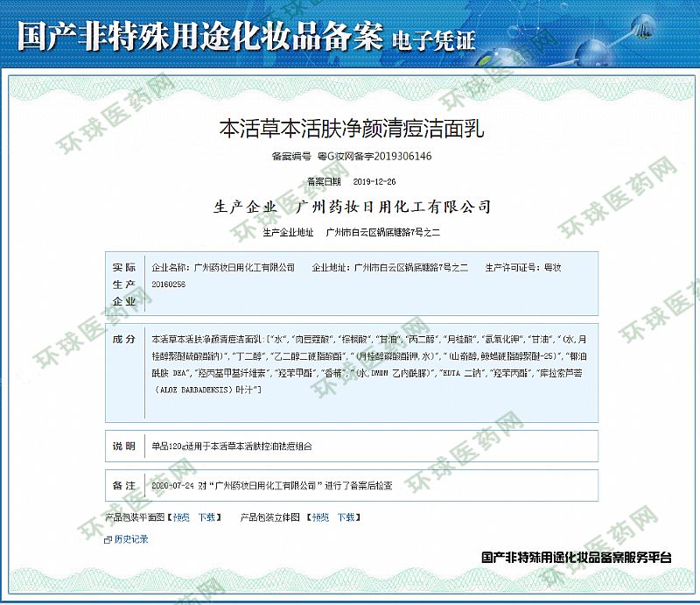Click the product title 本活草本活肤净颜清痘洁面乳

[350, 129]
